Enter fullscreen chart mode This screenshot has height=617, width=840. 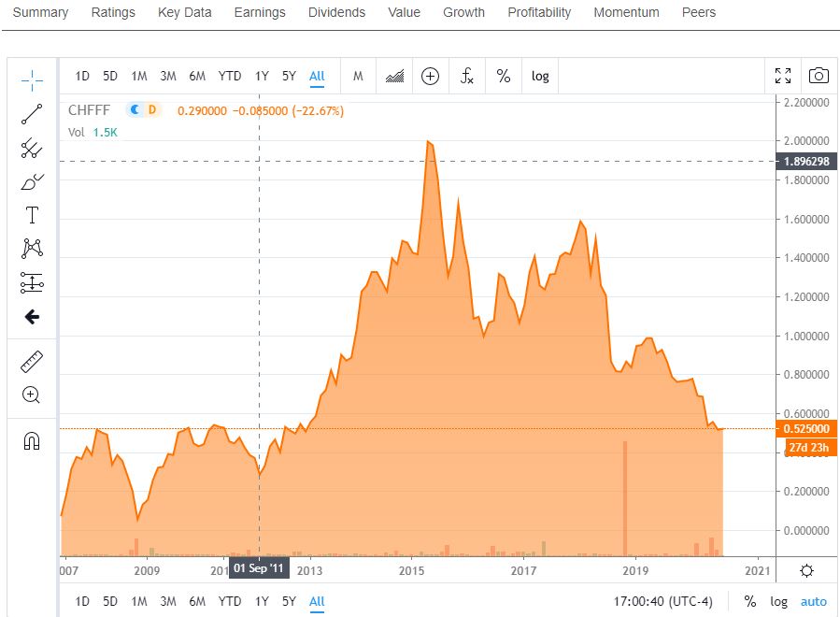click(x=782, y=76)
